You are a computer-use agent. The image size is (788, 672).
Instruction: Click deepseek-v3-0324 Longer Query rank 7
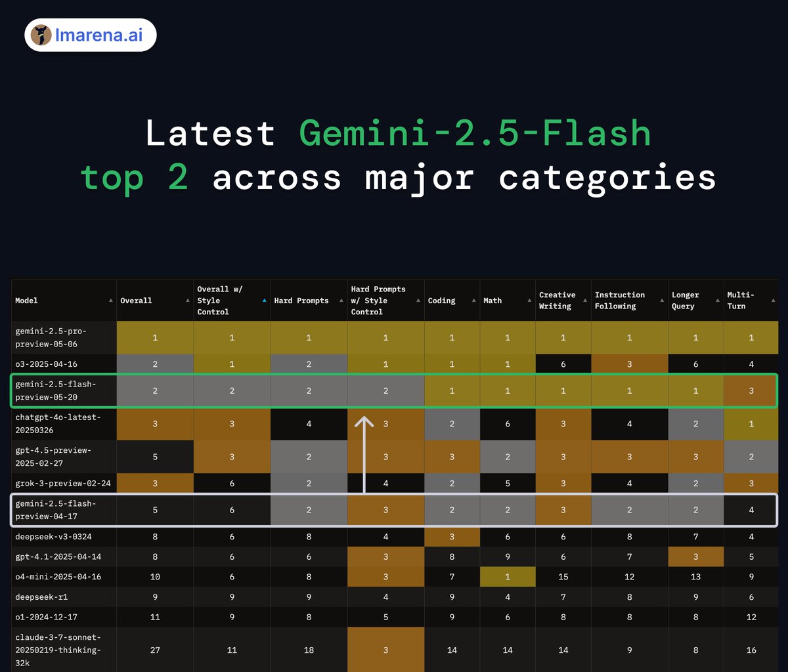pos(695,537)
